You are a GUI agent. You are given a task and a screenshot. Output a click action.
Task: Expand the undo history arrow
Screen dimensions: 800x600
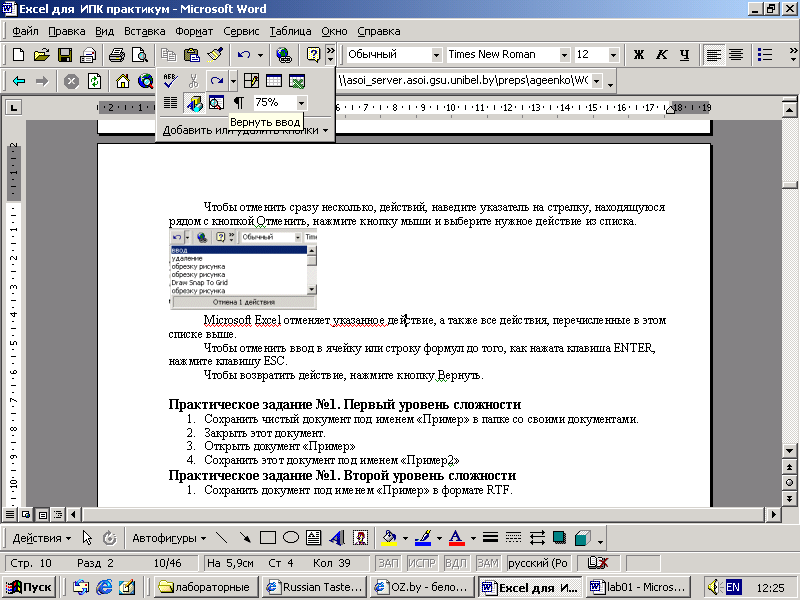(260, 55)
